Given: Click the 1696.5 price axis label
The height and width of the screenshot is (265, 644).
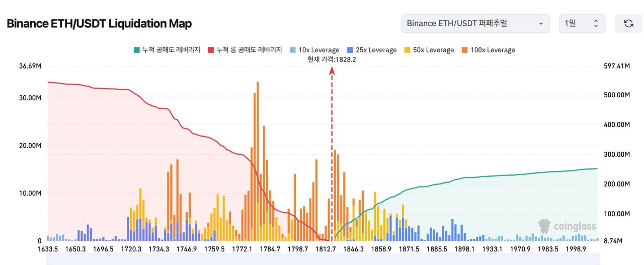Looking at the screenshot, I should click(103, 249).
